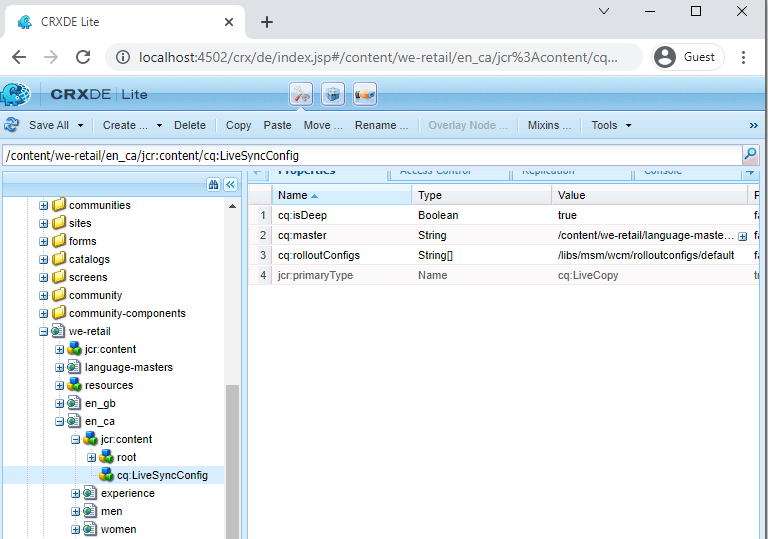
Task: Click Rename ... in toolbar
Action: point(381,125)
